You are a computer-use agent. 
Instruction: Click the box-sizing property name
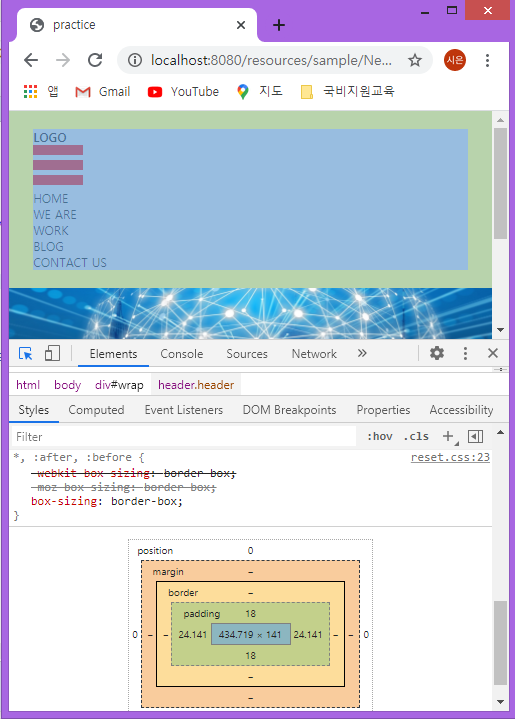point(64,501)
